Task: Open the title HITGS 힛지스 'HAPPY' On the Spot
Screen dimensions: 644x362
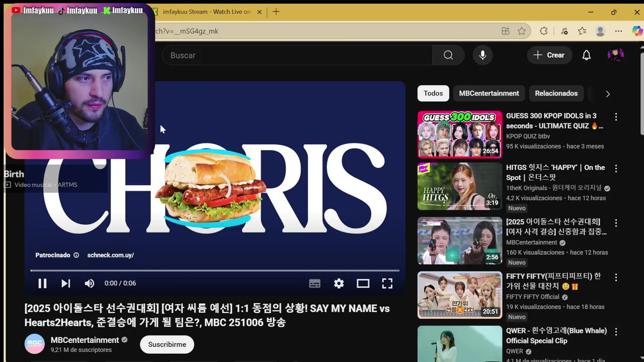Action: click(555, 172)
